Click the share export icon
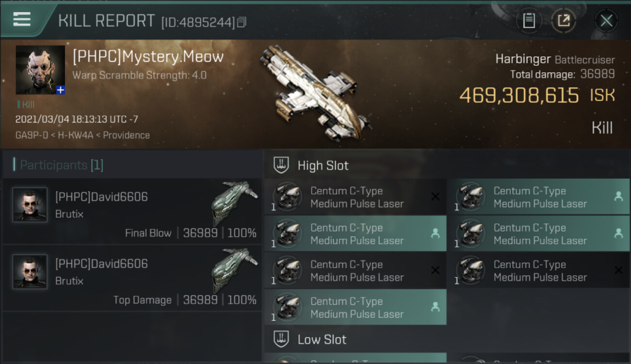Screen dimensions: 631x364 click(x=564, y=20)
